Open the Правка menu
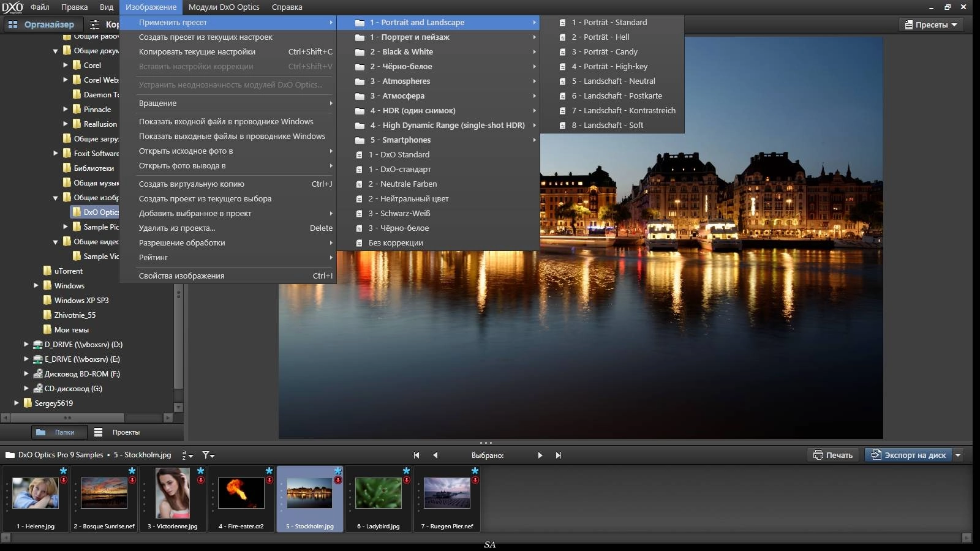The width and height of the screenshot is (980, 551). pyautogui.click(x=74, y=7)
